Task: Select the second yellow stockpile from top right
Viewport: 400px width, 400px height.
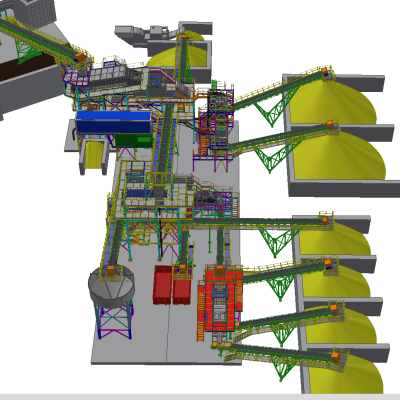Action: coord(338,155)
